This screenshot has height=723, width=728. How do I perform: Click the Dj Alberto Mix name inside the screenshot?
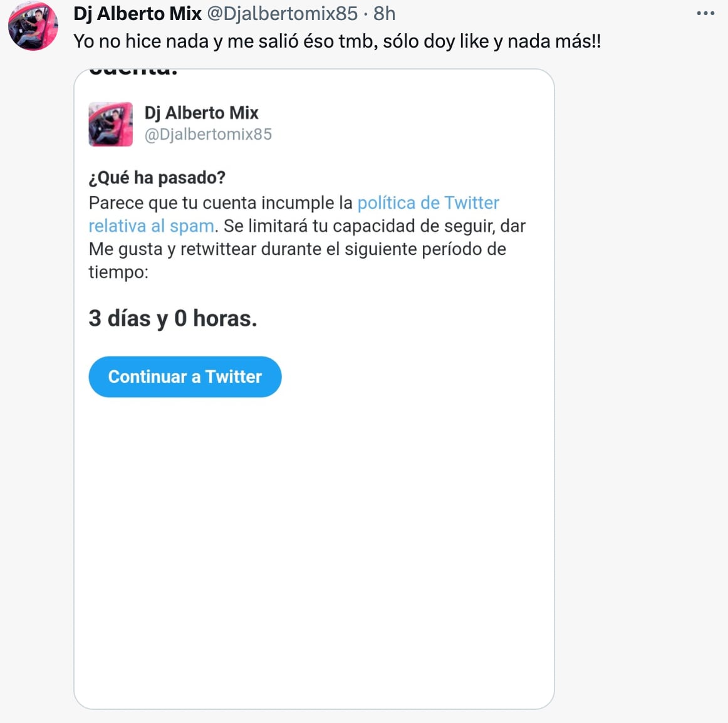click(x=201, y=113)
